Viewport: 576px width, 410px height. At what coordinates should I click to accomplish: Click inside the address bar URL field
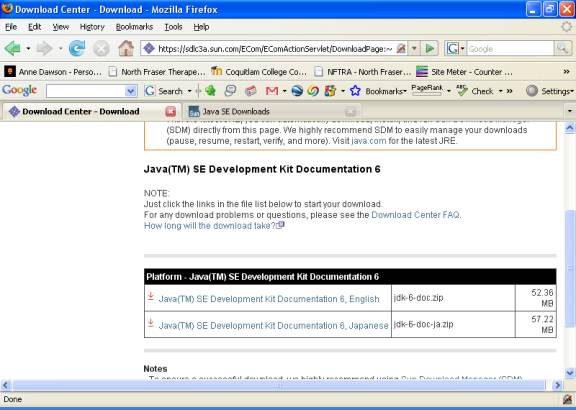(x=276, y=48)
